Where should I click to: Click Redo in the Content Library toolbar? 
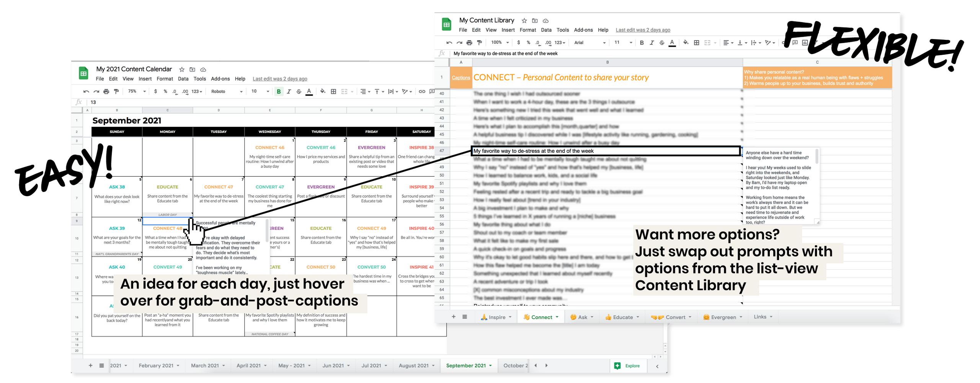[459, 43]
